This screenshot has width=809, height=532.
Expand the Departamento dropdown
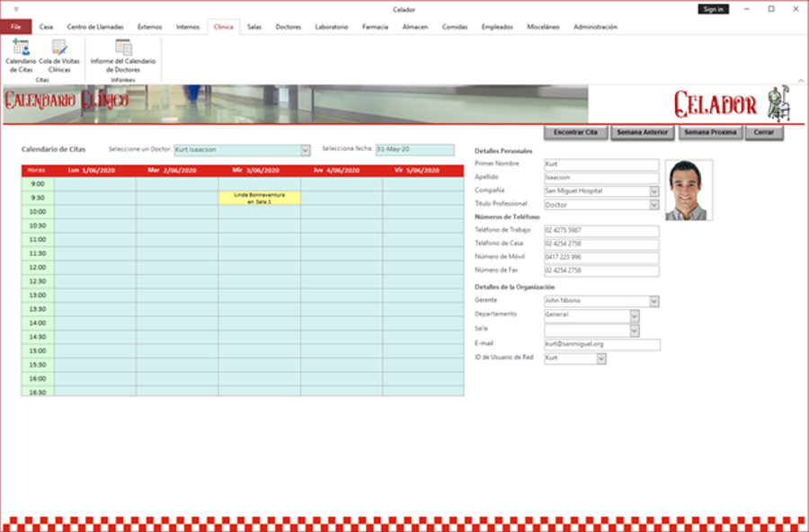(x=634, y=315)
